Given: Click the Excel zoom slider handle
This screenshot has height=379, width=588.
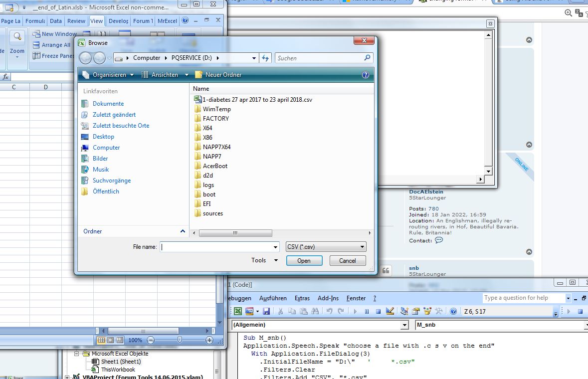Looking at the screenshot, I should (x=180, y=340).
